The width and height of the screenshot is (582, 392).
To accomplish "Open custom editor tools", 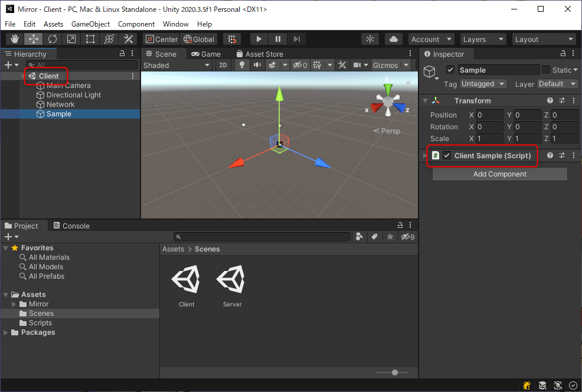I will 128,39.
